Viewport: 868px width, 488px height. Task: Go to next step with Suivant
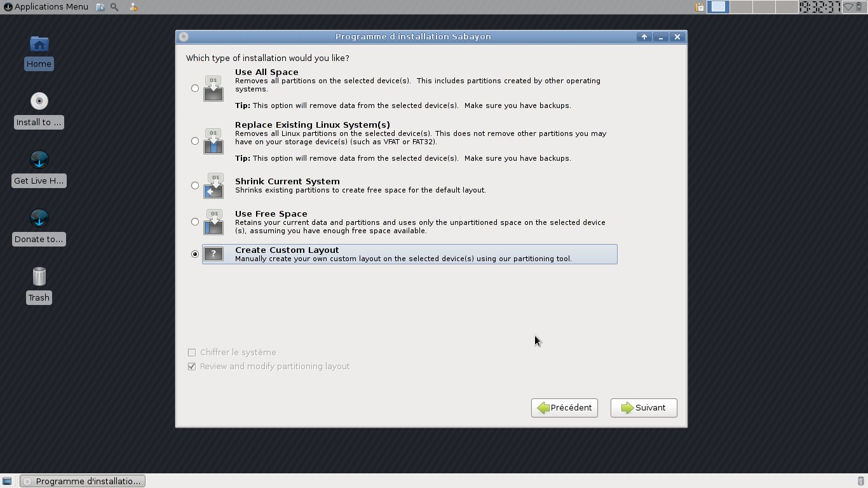[x=644, y=408]
